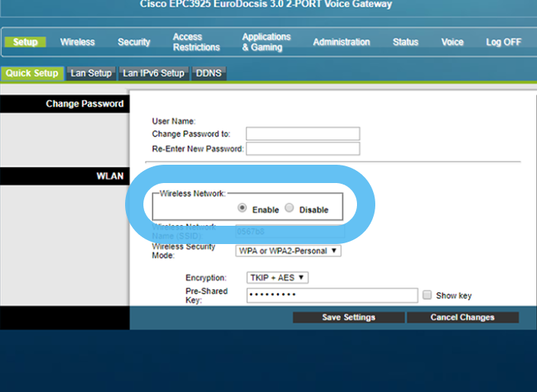This screenshot has height=392, width=537.
Task: Click the Change Password to field
Action: [302, 133]
